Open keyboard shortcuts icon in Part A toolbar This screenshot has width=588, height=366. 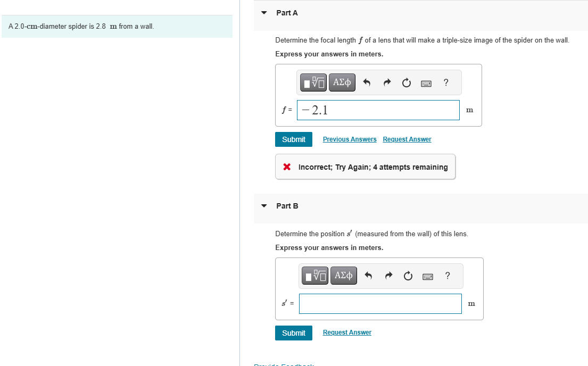coord(426,82)
